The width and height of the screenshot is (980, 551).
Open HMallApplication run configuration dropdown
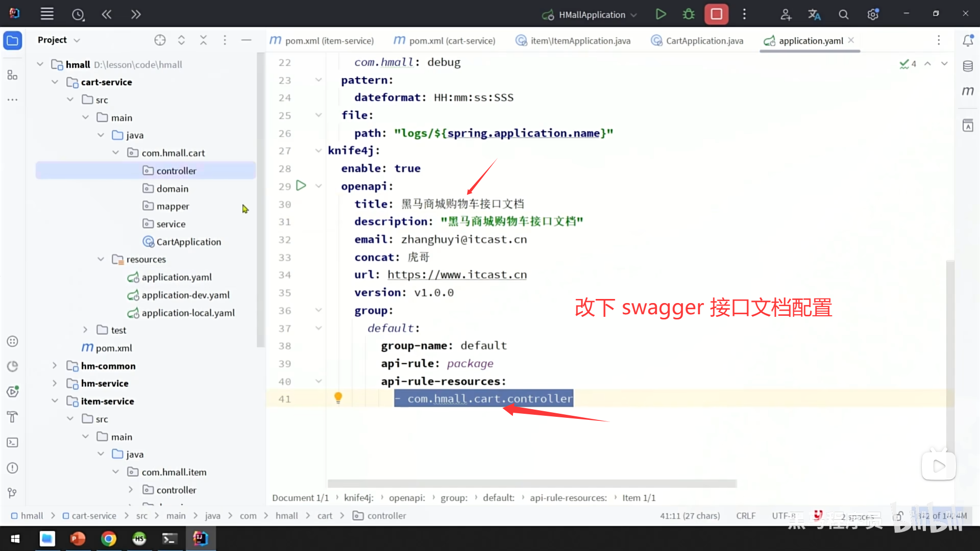[x=592, y=15]
